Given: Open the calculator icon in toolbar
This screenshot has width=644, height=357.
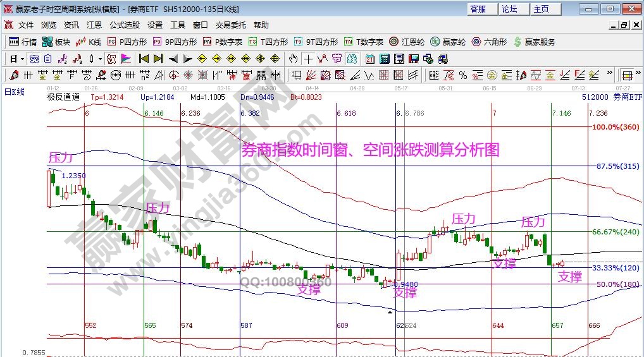Looking at the screenshot, I should (385, 59).
